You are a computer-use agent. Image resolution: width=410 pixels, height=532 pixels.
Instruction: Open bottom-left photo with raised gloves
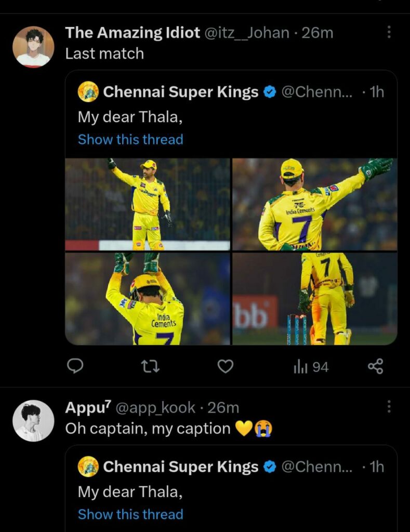[148, 299]
